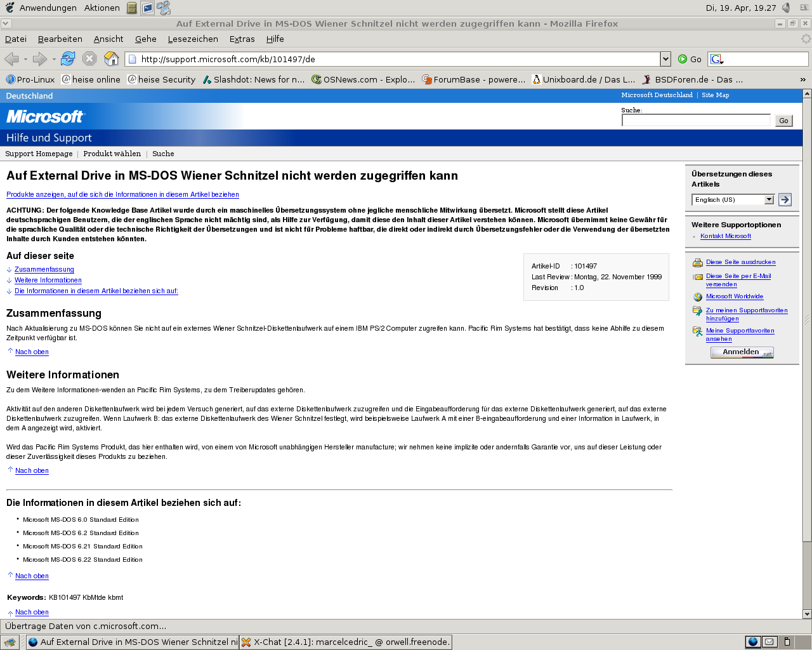Reload the page with the Reload icon
This screenshot has height=650, width=812.
click(x=68, y=59)
